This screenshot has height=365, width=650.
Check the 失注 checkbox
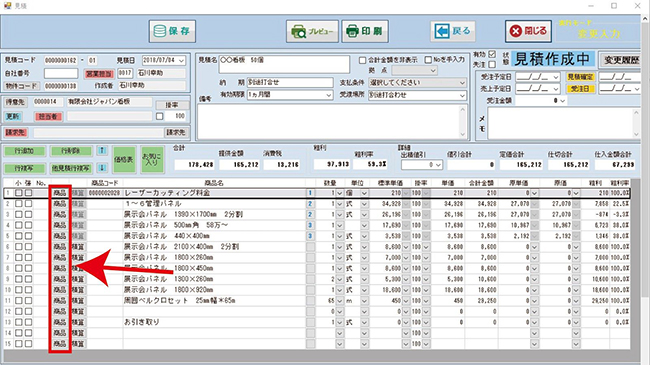[x=492, y=64]
